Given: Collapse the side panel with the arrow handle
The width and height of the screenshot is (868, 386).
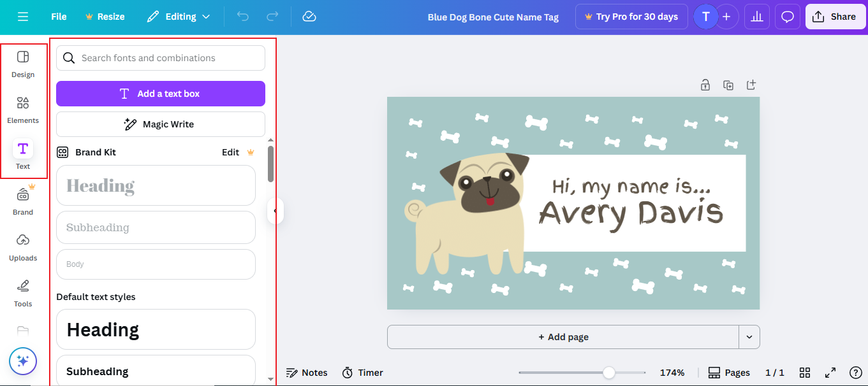Looking at the screenshot, I should [x=275, y=211].
